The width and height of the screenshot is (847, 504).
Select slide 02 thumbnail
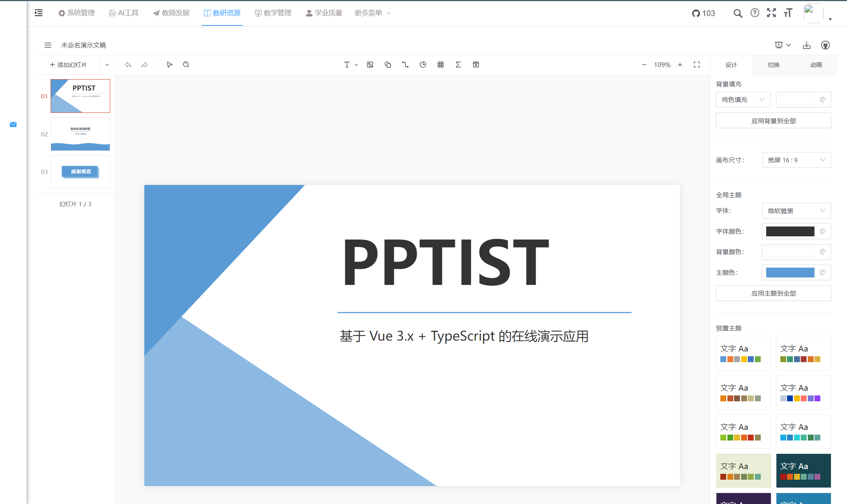[80, 134]
